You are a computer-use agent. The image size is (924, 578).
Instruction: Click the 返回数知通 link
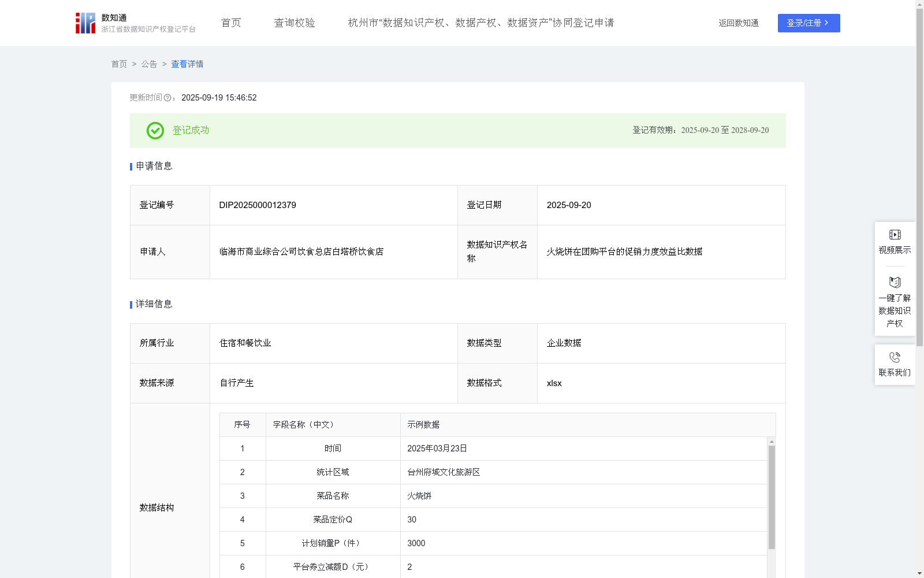[739, 23]
